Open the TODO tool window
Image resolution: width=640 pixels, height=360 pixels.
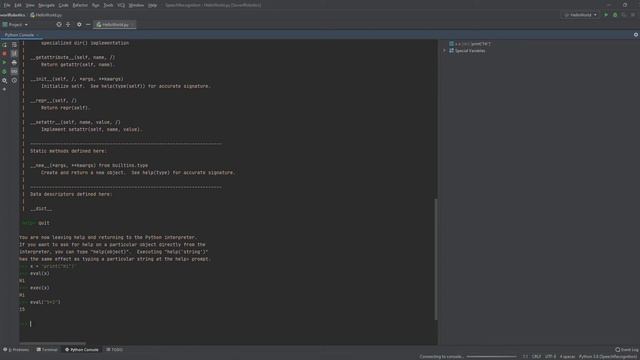coord(114,350)
